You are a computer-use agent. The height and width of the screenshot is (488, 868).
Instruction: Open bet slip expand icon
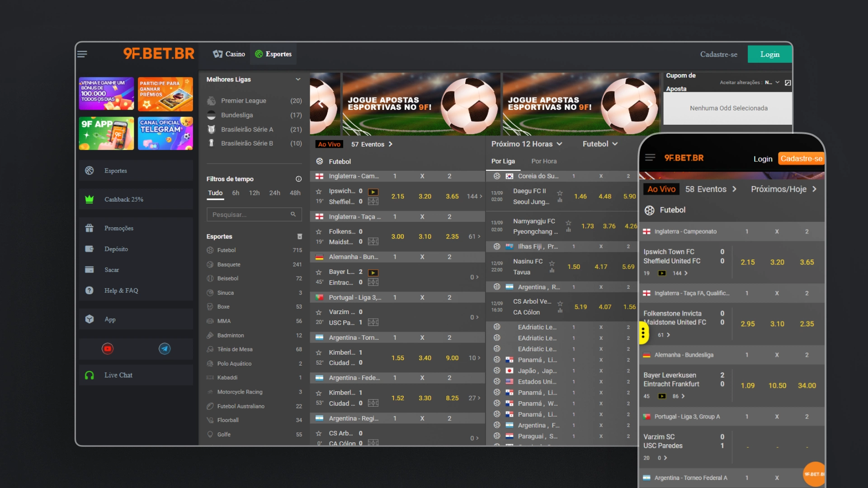(x=788, y=83)
